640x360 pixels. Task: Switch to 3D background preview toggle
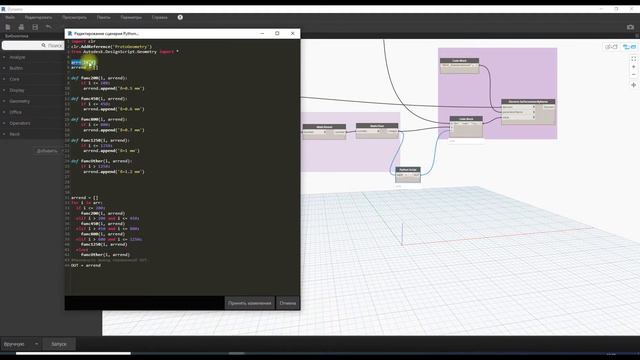[629, 47]
